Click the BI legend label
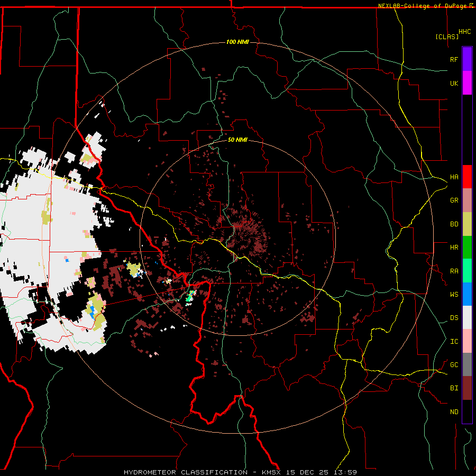Viewport: 476px width, 476px height. (x=454, y=388)
